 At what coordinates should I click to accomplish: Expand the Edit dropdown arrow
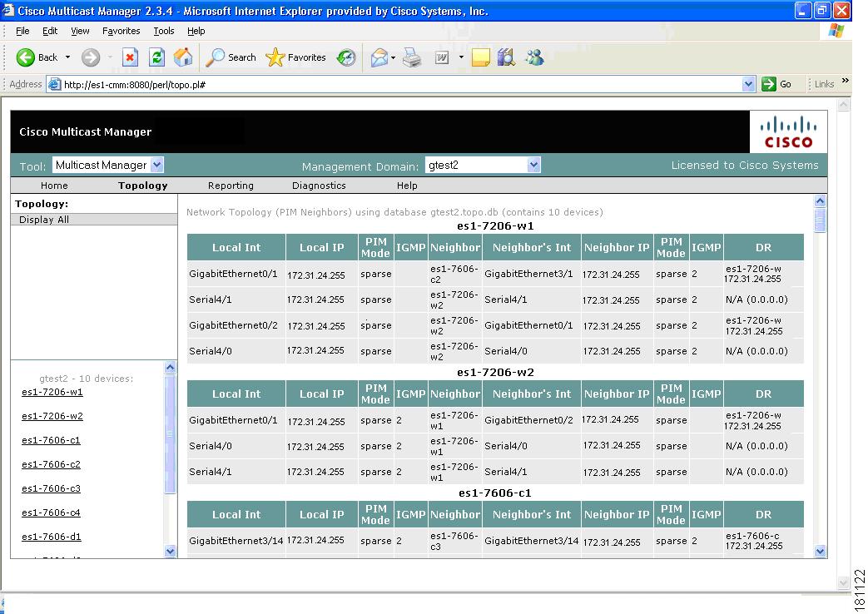tap(461, 57)
